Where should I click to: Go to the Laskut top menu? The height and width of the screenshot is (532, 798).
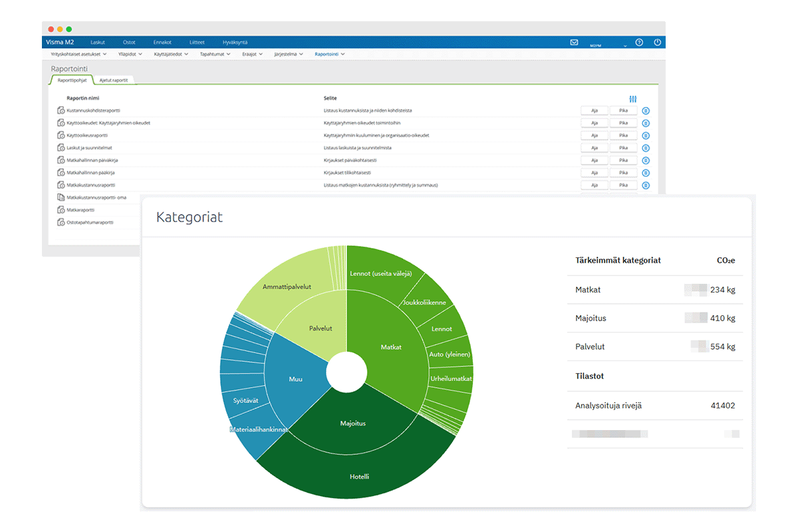(98, 43)
